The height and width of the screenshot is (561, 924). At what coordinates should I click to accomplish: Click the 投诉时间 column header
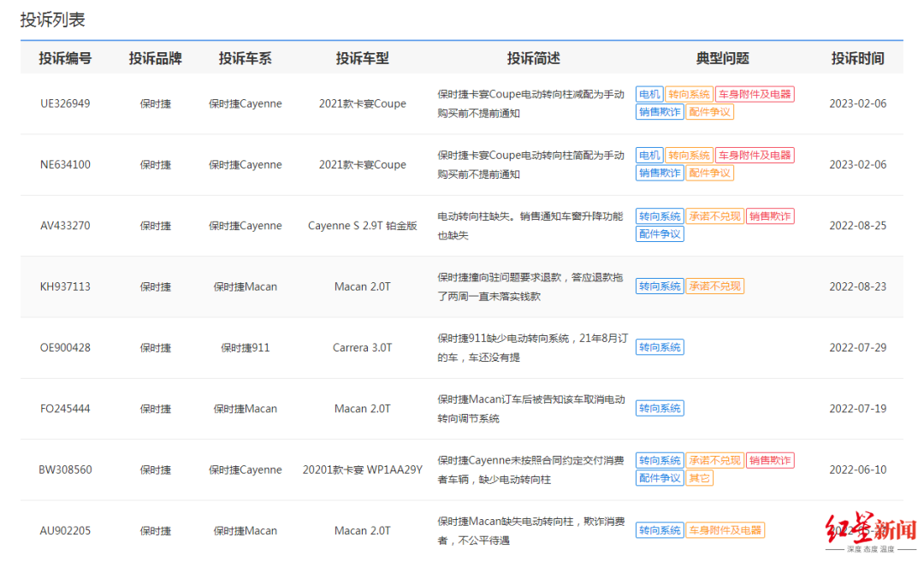tap(857, 58)
